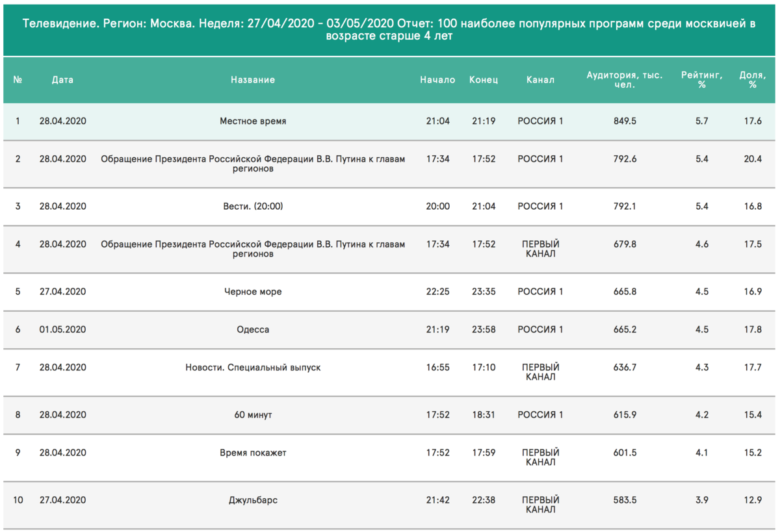Select the program name 'Местное время'
The height and width of the screenshot is (532, 780).
[253, 121]
